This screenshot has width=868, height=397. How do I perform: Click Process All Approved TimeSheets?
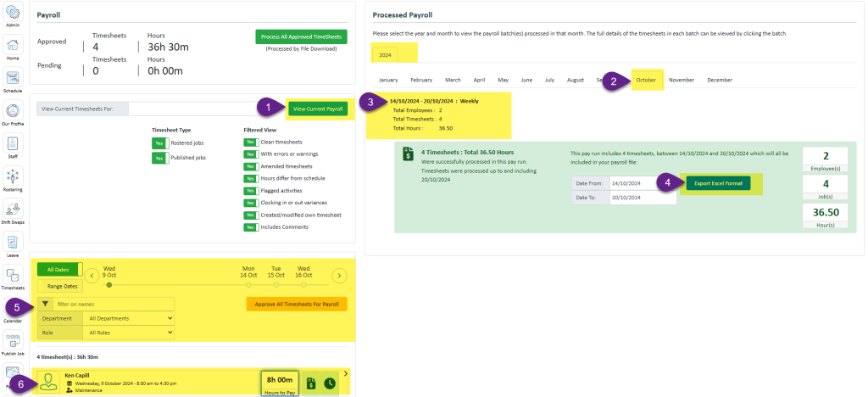(302, 36)
